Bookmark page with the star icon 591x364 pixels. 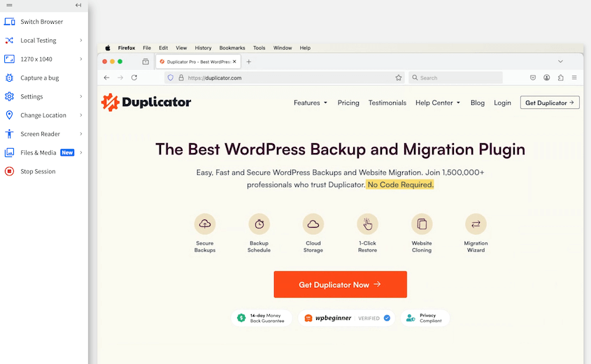[x=399, y=78]
